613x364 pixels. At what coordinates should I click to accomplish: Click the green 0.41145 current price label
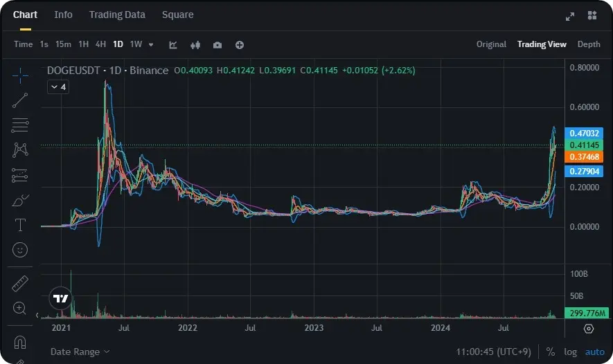584,145
